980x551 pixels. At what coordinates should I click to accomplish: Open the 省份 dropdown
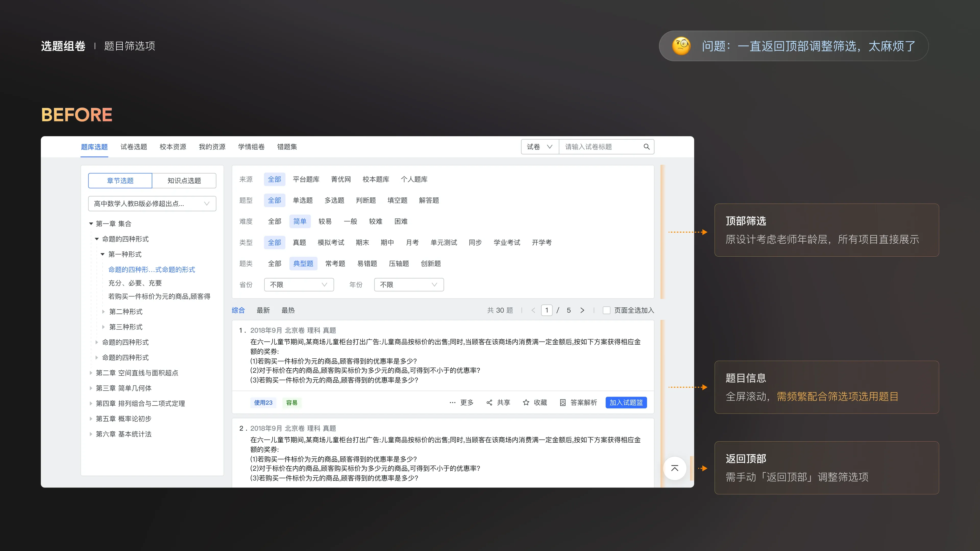click(299, 285)
